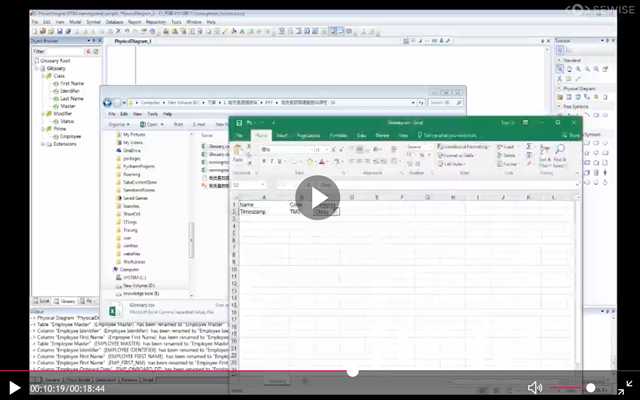Select the PhysicalDiagram_1 tab
The image size is (640, 400).
click(133, 41)
